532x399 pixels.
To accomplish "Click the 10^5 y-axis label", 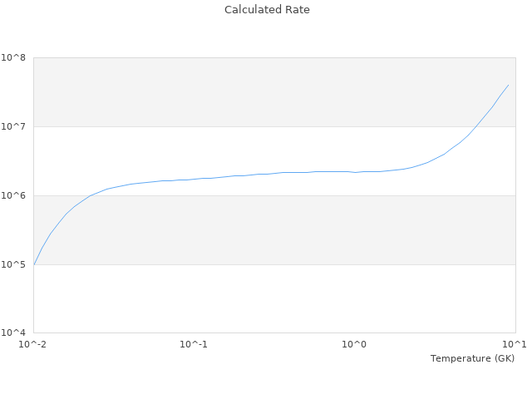I will (x=13, y=264).
